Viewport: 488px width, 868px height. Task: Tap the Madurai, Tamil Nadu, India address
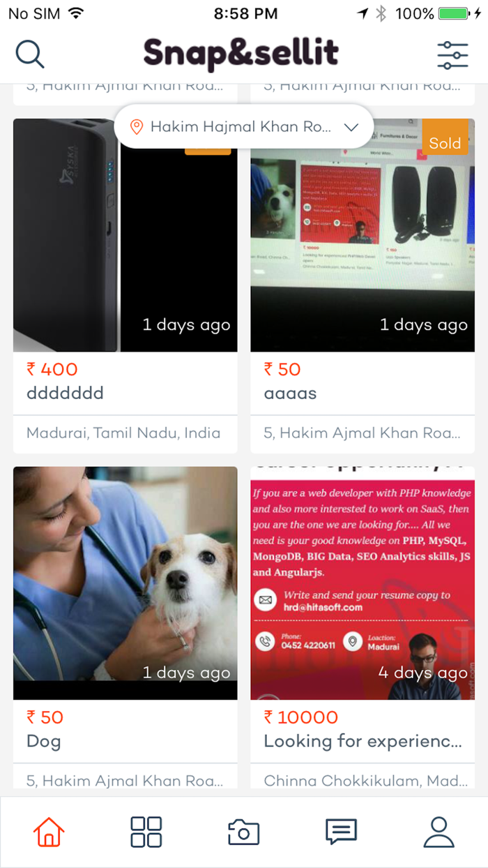point(123,433)
